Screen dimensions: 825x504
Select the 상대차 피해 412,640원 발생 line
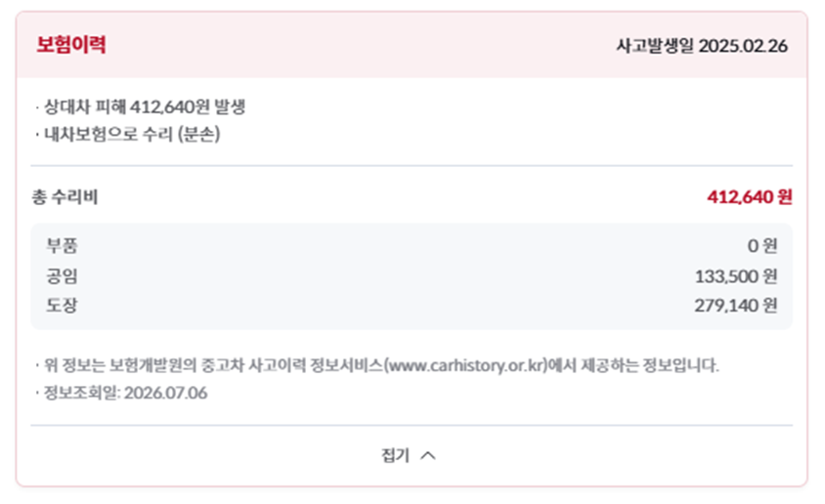(x=140, y=106)
